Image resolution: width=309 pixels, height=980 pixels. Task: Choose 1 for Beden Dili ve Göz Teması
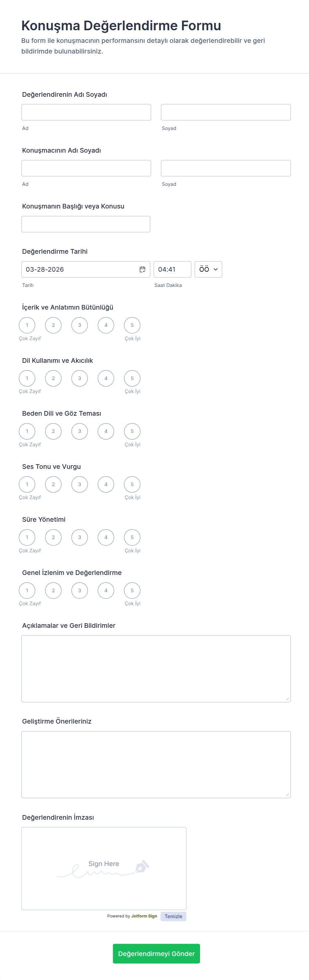[x=27, y=431]
